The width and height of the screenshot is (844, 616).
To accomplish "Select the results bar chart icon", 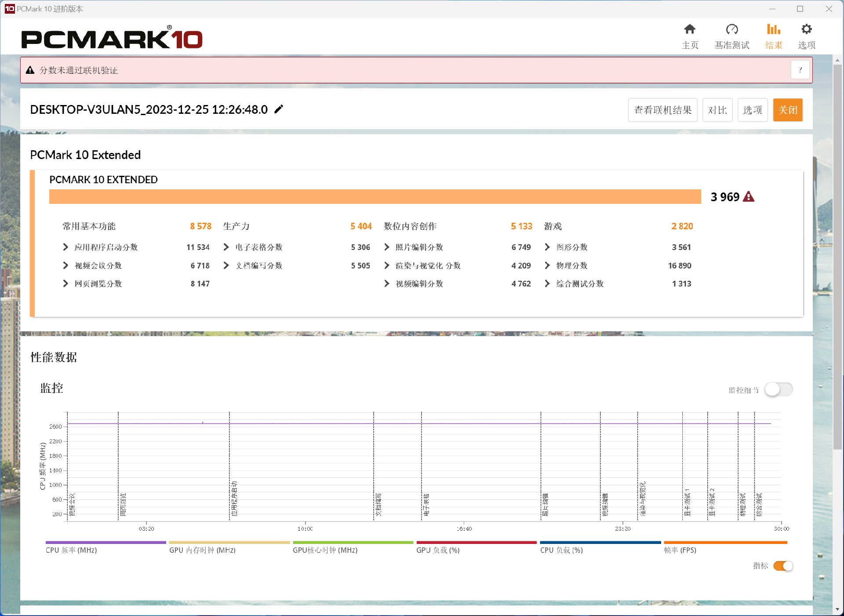I will tap(773, 29).
